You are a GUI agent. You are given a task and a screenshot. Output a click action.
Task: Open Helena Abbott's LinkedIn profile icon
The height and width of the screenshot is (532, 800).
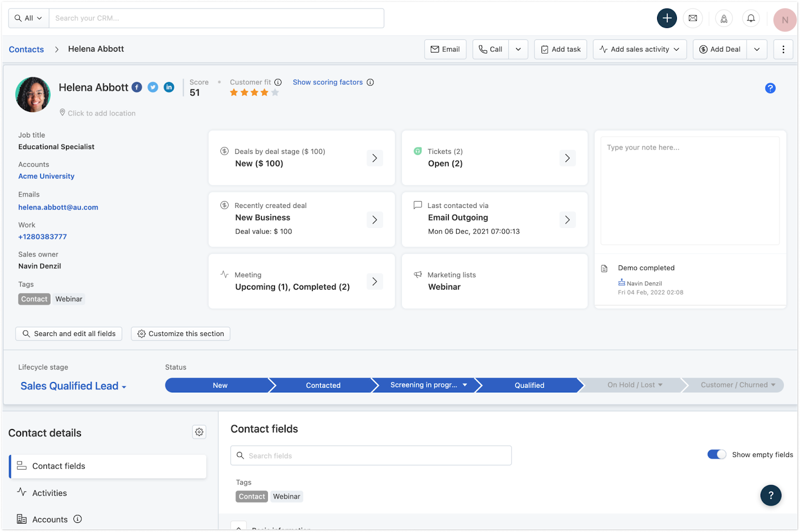[x=169, y=87]
